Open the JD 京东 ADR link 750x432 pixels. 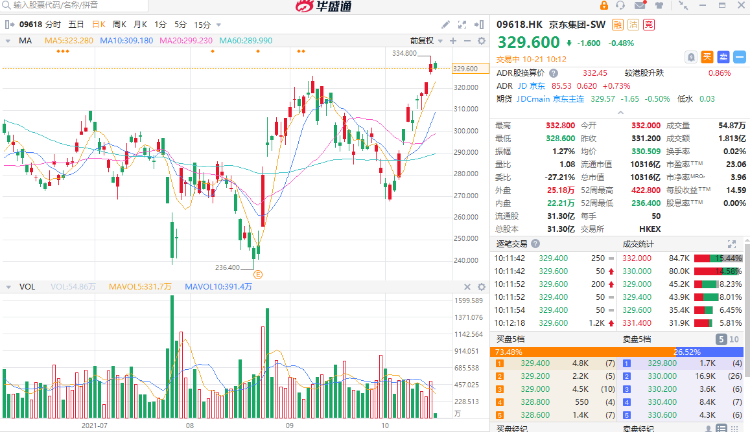[531, 86]
